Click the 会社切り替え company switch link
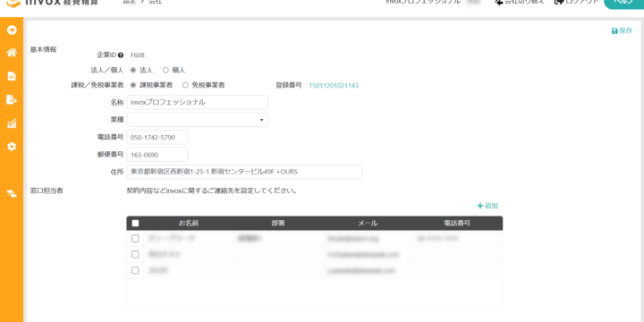This screenshot has width=644, height=322. (519, 2)
